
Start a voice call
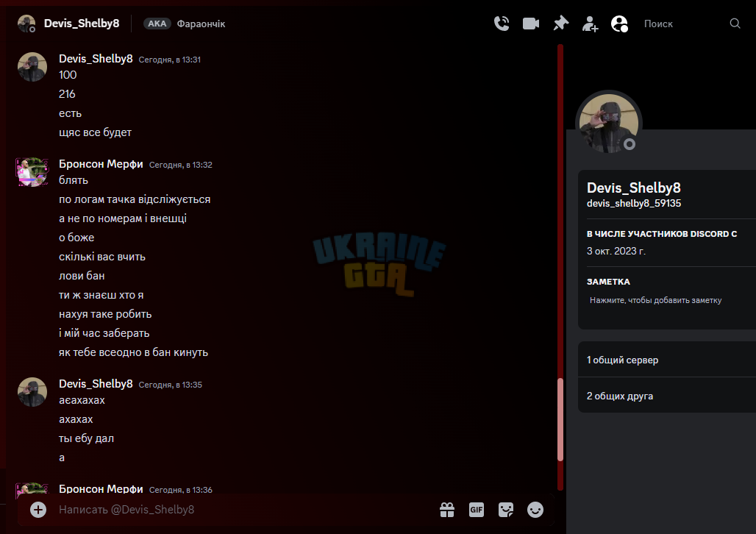coord(502,24)
